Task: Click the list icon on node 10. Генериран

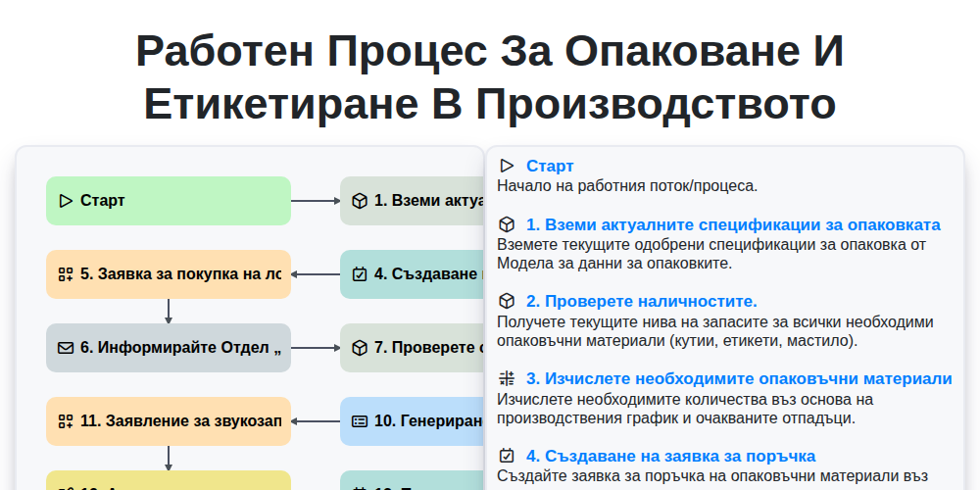Action: [x=360, y=421]
